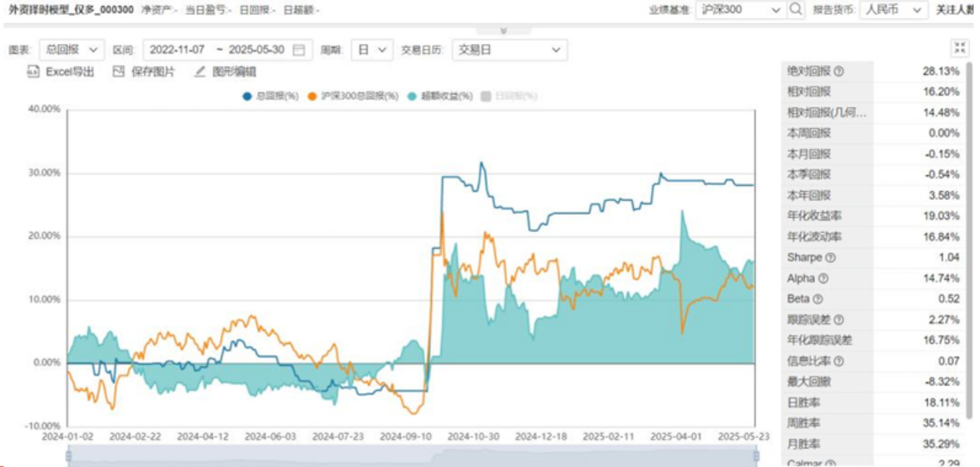
Task: Toggle the 总回报(%) legend series
Action: [271, 97]
